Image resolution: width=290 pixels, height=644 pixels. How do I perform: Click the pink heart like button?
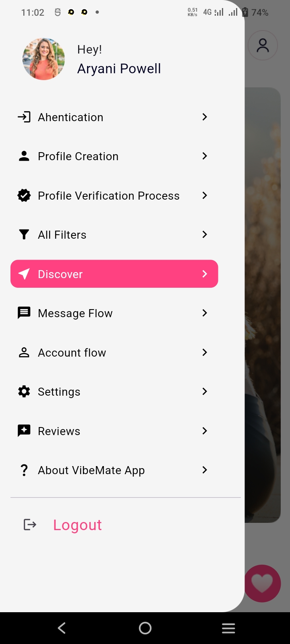point(262,583)
